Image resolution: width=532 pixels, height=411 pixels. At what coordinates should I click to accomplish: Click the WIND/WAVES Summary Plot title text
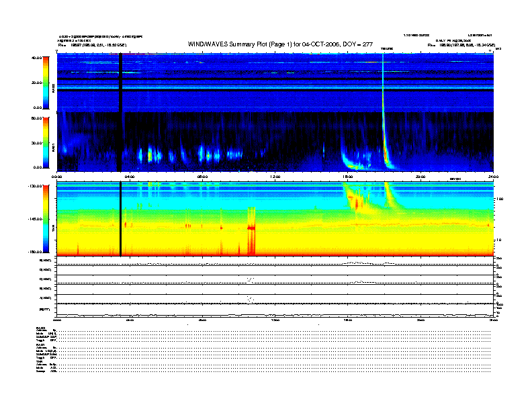280,44
